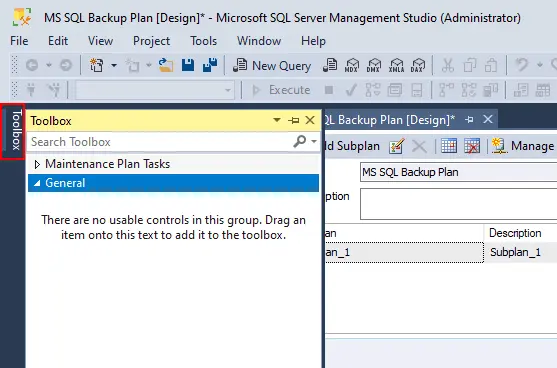Click the Subplan Properties icon
This screenshot has width=557, height=368.
[x=396, y=146]
